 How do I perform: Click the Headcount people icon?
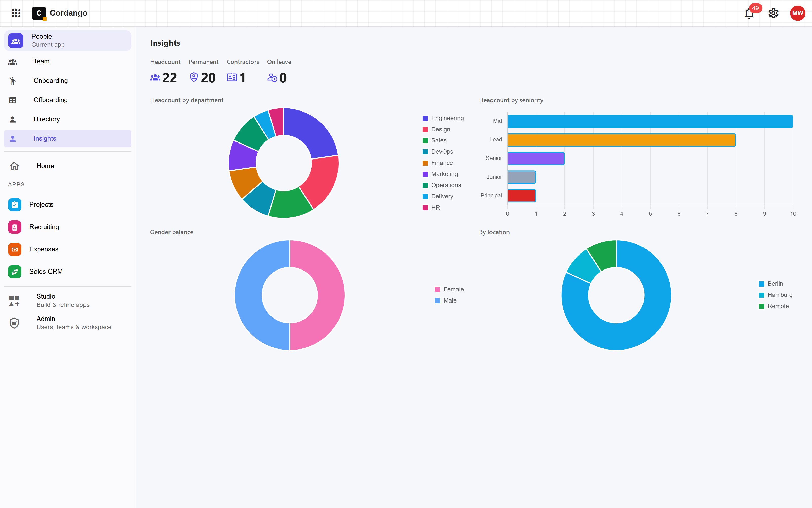(155, 78)
